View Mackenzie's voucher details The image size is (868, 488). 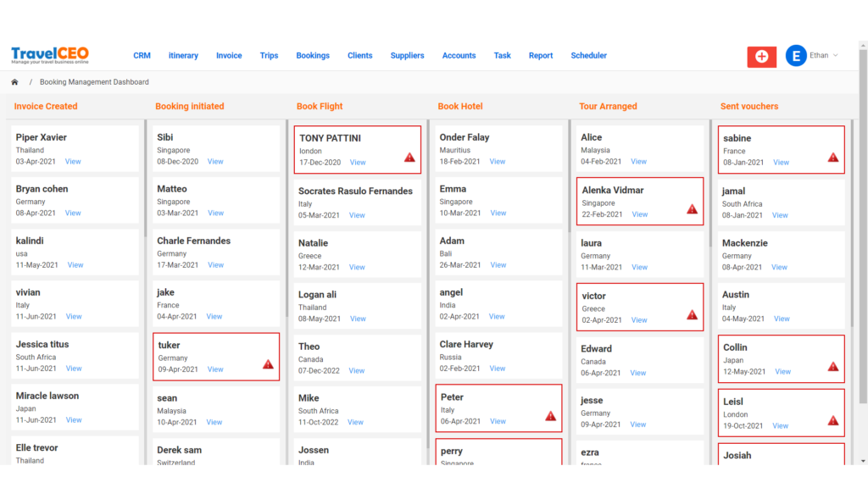pyautogui.click(x=779, y=266)
